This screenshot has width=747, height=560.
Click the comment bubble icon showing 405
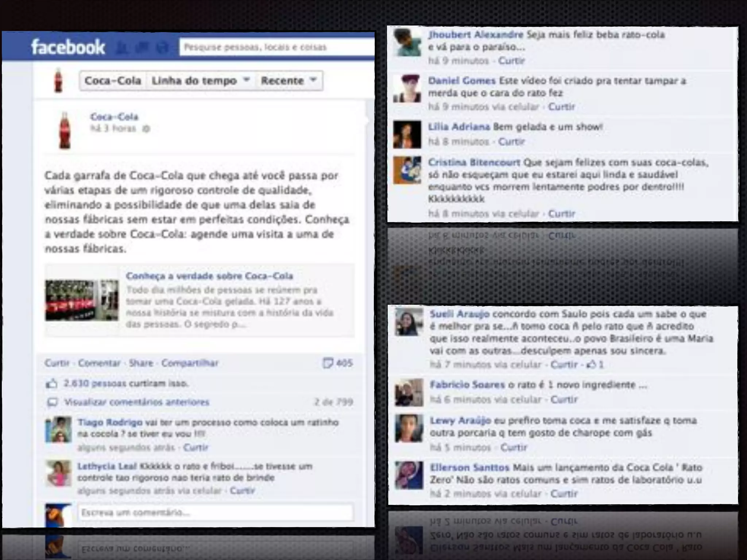click(x=328, y=363)
